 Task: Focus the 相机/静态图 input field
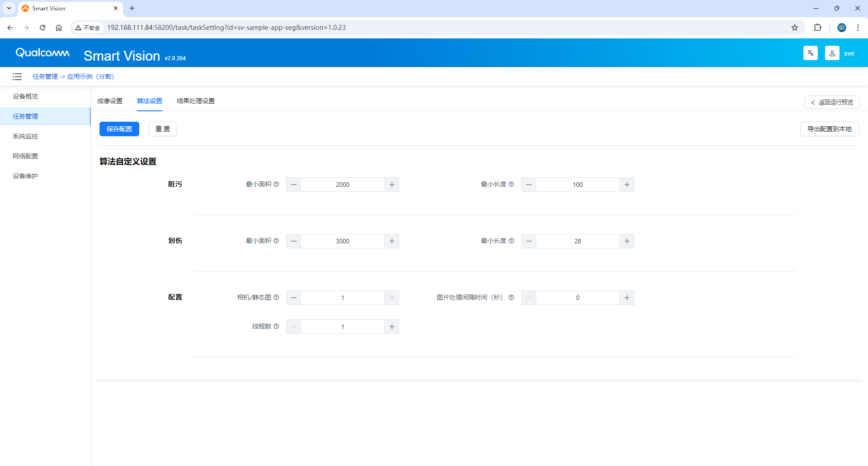[x=343, y=298]
